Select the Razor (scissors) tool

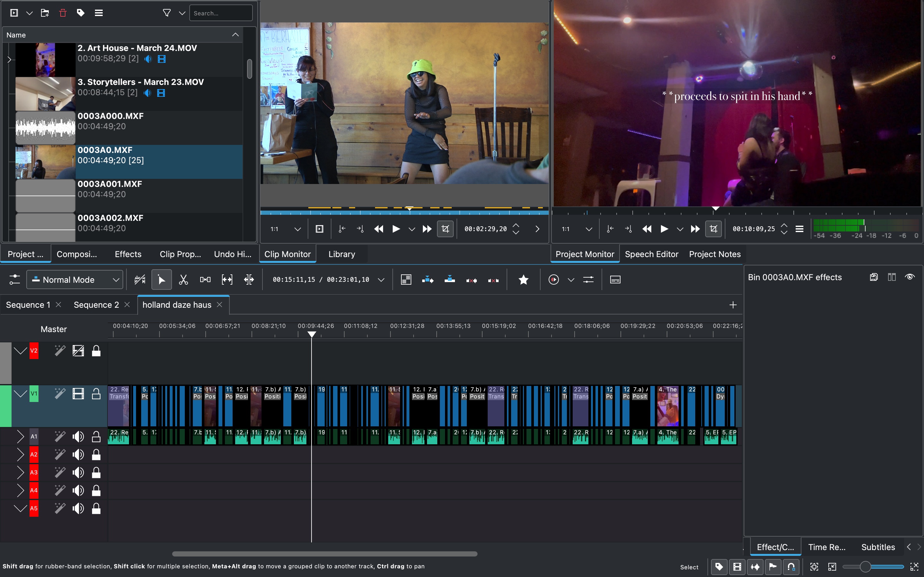pyautogui.click(x=183, y=280)
